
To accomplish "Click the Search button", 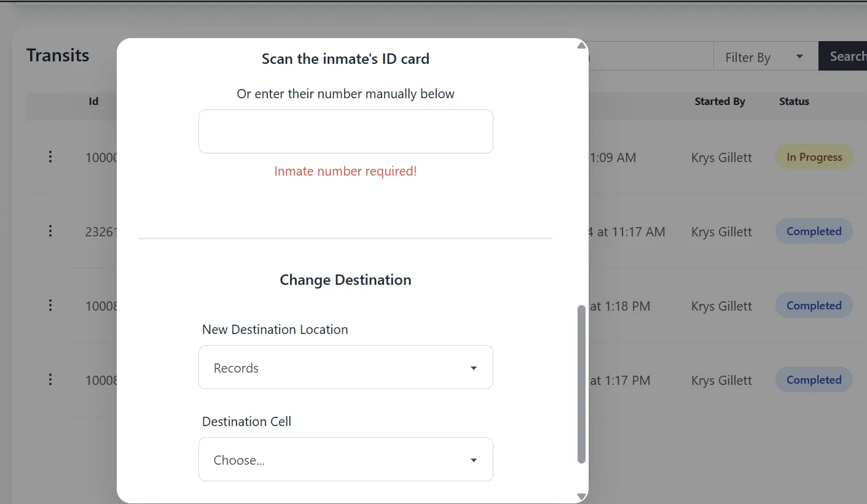I will pyautogui.click(x=848, y=56).
